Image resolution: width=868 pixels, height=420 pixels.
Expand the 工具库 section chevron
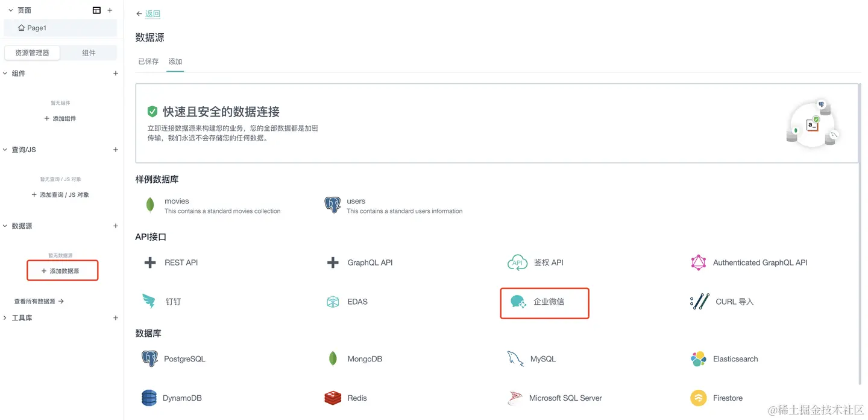pyautogui.click(x=5, y=317)
